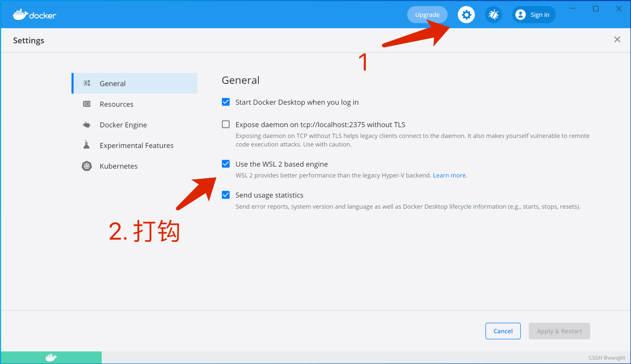Viewport: 631px width, 364px height.
Task: Click the Experimental Features flask icon
Action: tap(87, 145)
